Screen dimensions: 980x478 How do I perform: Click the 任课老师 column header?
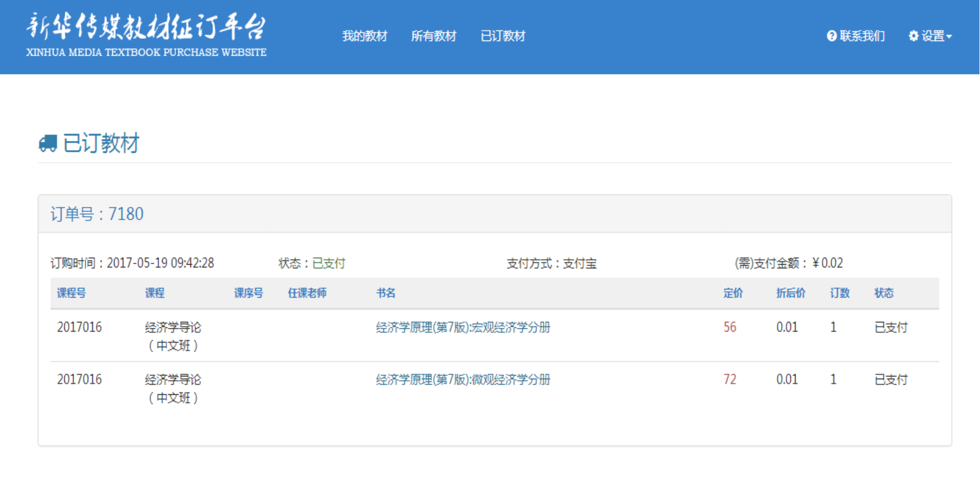point(307,293)
